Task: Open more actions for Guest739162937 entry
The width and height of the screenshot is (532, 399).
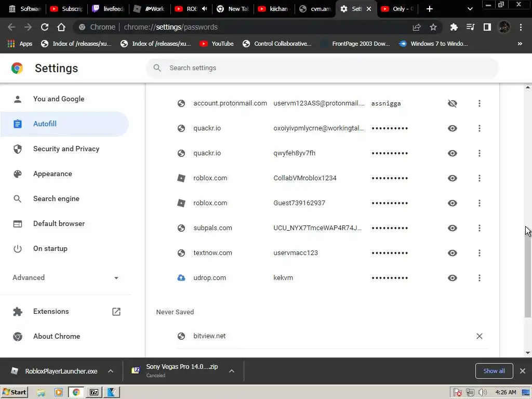Action: 479,203
